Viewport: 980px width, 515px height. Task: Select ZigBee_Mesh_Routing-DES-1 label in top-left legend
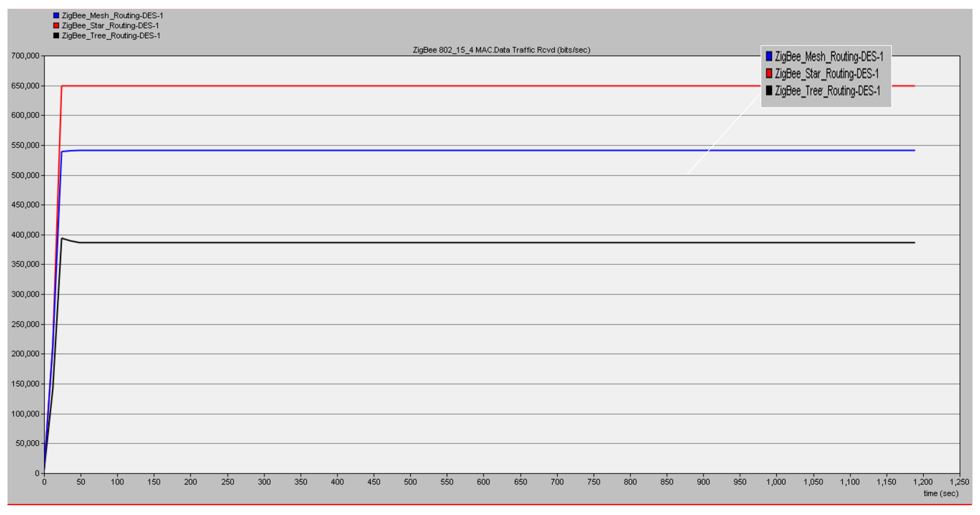coord(112,16)
